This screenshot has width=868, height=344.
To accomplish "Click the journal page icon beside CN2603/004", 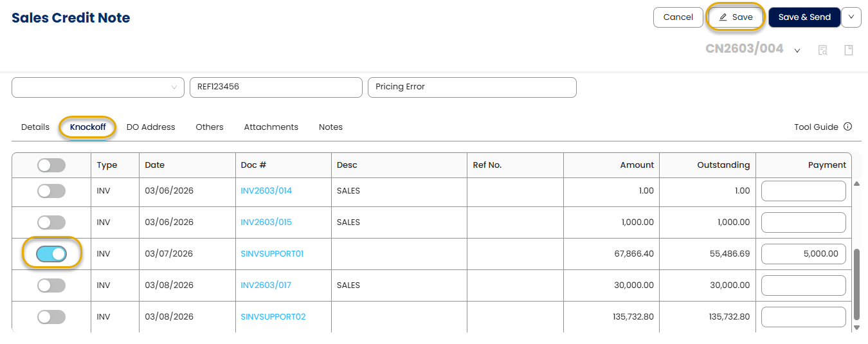I will click(849, 50).
